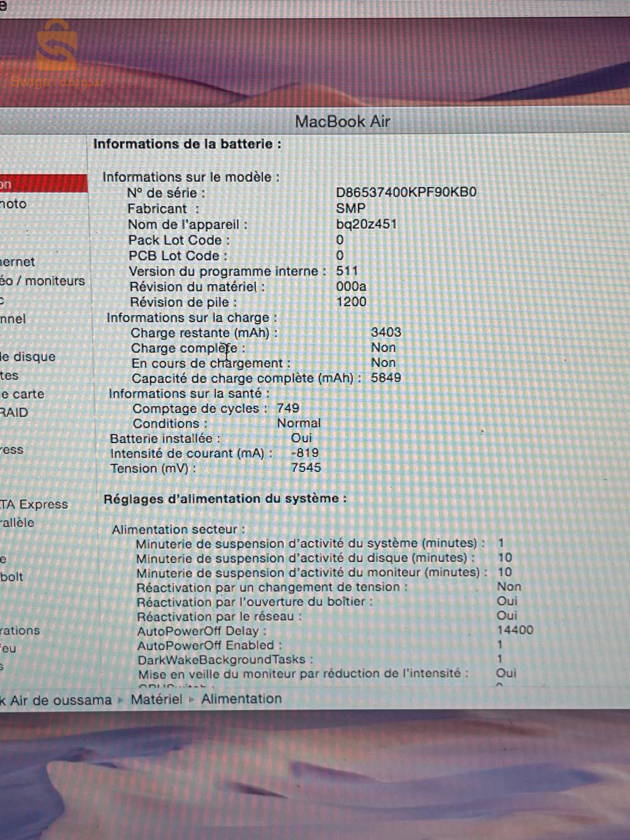Click 'Matériel' in the path bar
This screenshot has width=630, height=840.
(x=156, y=699)
